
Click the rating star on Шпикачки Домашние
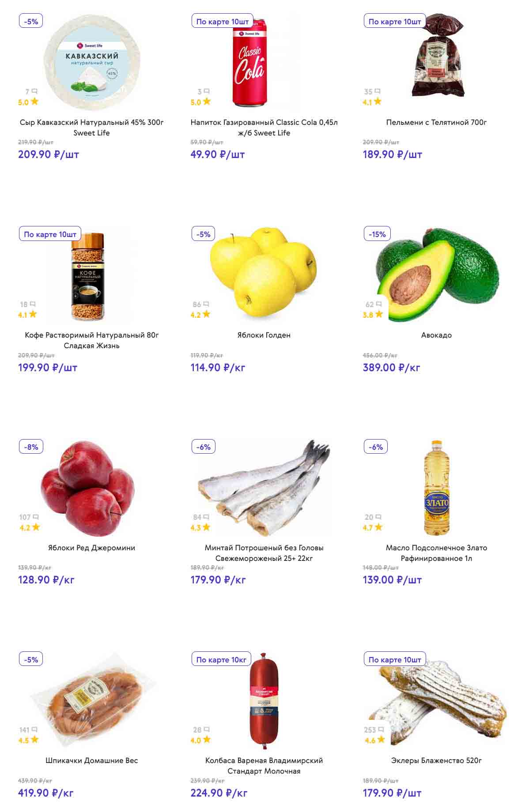click(x=34, y=740)
